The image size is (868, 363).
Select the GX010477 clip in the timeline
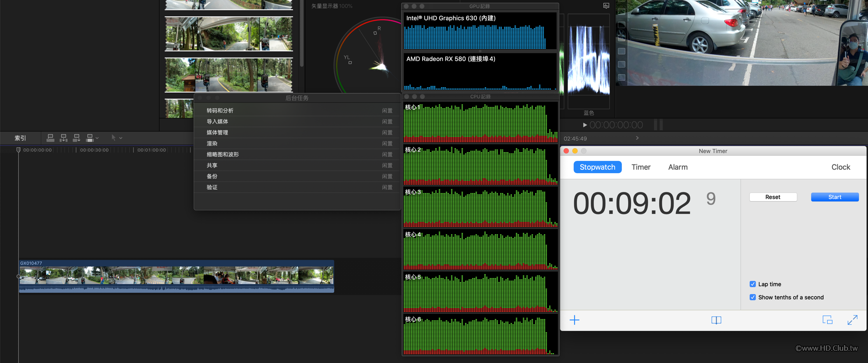tap(176, 276)
